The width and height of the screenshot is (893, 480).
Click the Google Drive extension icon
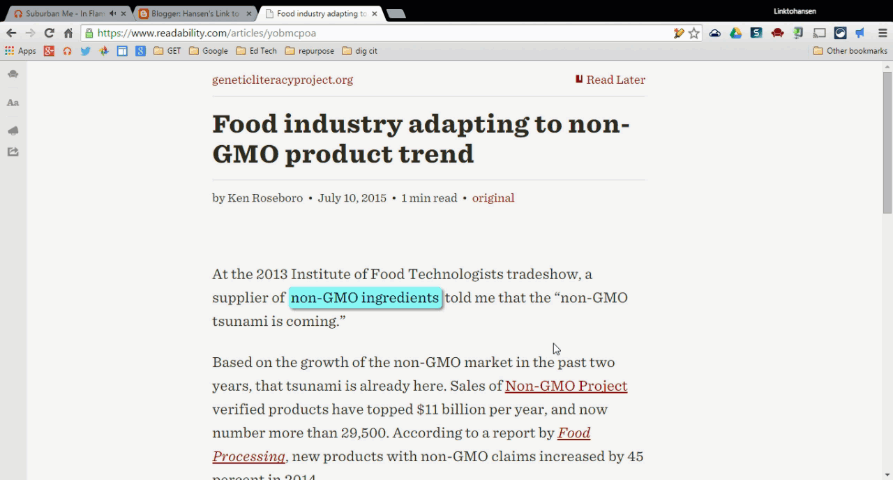tap(735, 33)
